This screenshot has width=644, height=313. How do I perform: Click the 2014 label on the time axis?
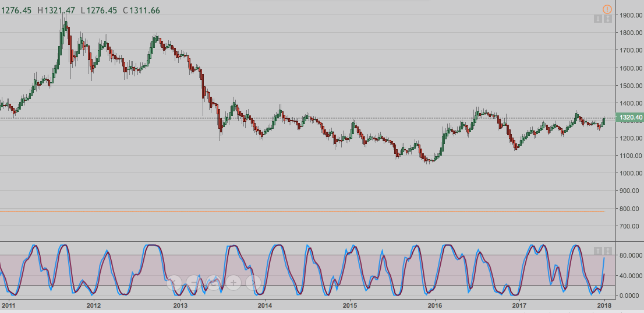pyautogui.click(x=265, y=305)
